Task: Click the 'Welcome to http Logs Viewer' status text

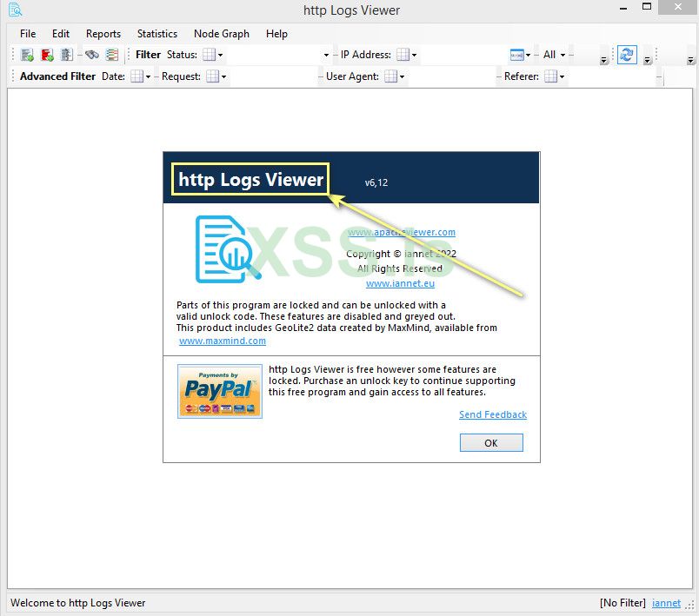Action: pyautogui.click(x=78, y=603)
